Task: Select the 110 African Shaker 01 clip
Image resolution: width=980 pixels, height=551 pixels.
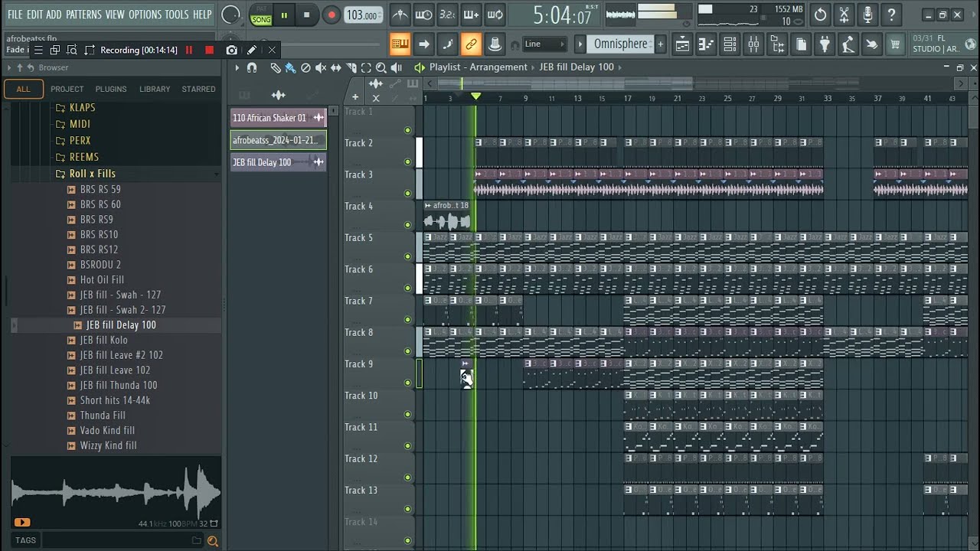Action: [x=279, y=118]
